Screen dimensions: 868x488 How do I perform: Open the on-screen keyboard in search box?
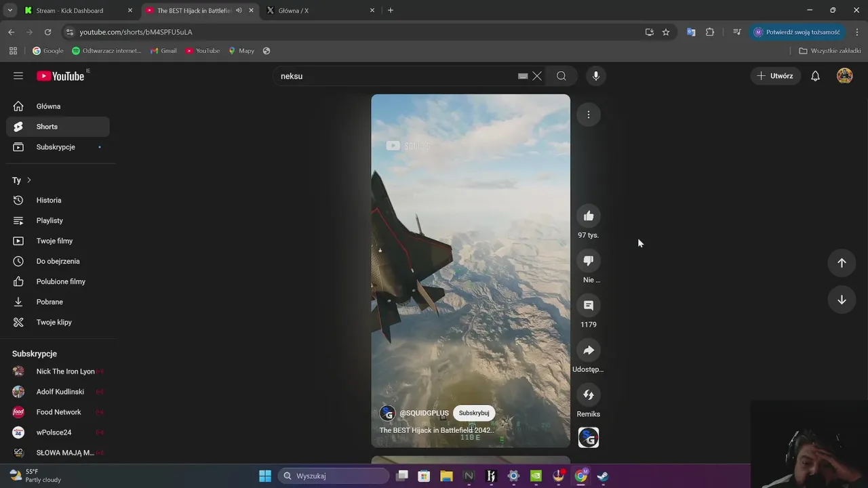[523, 76]
